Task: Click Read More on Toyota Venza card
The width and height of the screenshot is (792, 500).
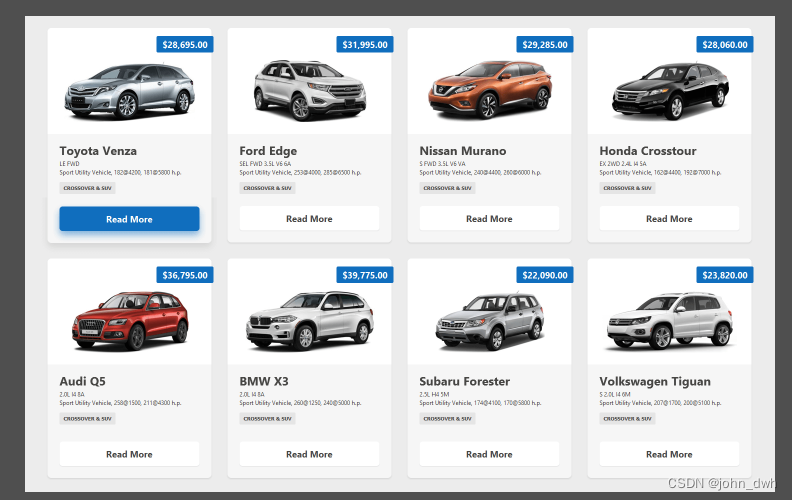Action: coord(129,219)
